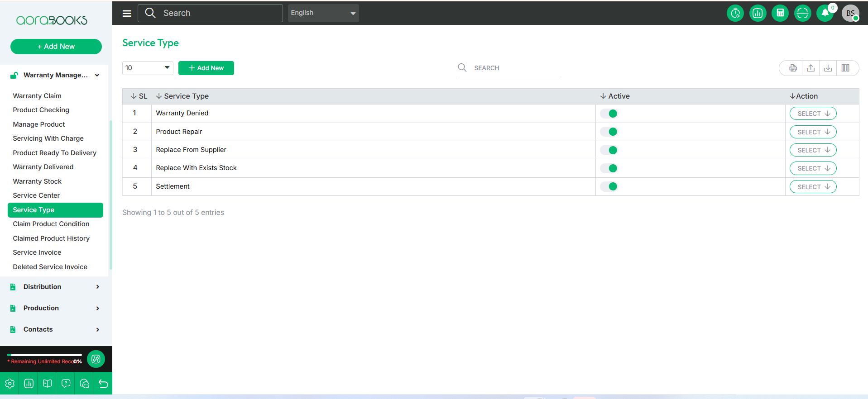Open the barcode scanner icon
This screenshot has width=868, height=399.
[802, 13]
